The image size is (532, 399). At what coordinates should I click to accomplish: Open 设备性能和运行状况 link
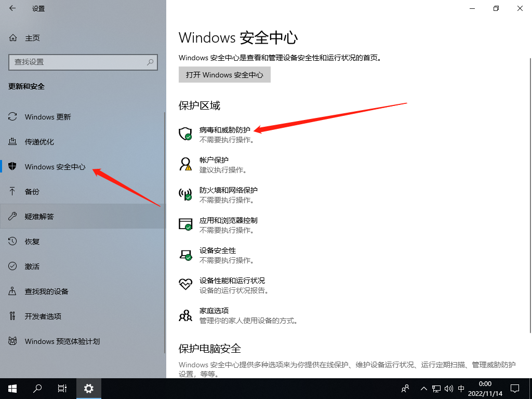tap(232, 281)
